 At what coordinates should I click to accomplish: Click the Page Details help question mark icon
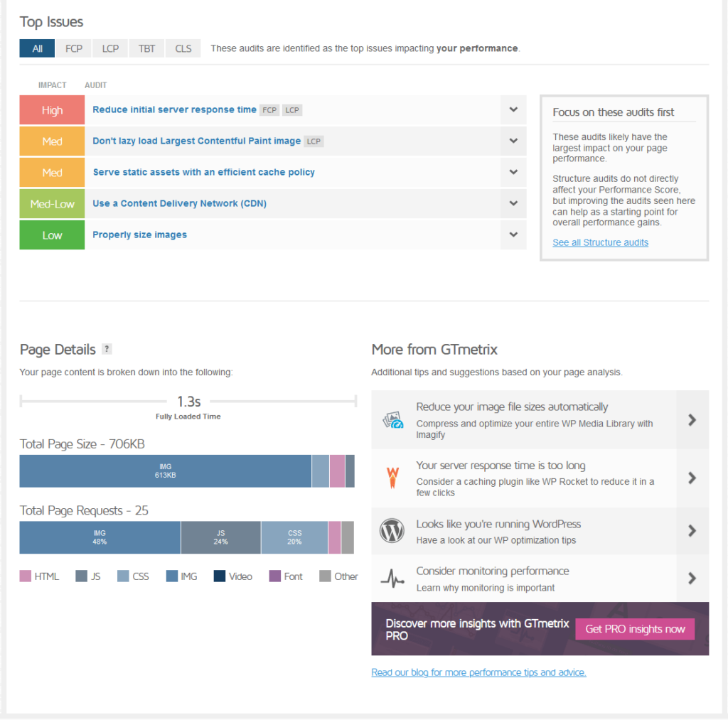[x=107, y=349]
